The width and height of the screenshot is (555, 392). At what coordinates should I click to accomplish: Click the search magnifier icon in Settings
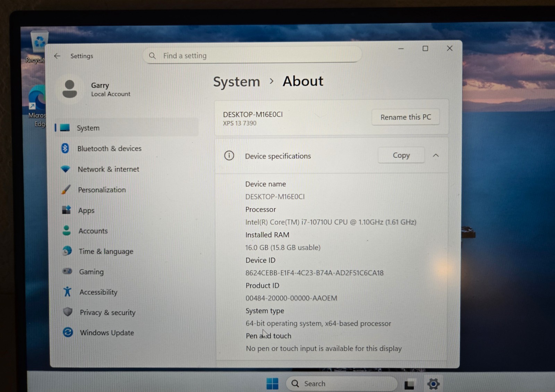pyautogui.click(x=152, y=56)
